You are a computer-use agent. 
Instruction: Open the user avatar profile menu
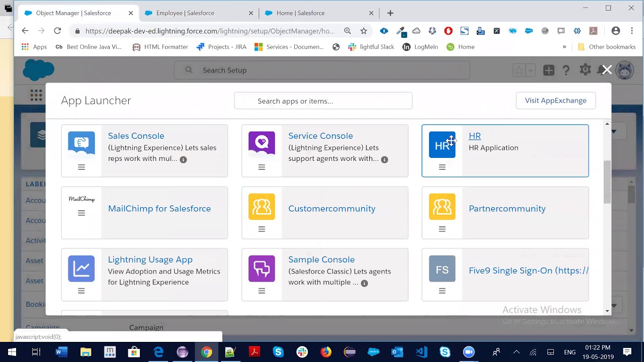[624, 70]
